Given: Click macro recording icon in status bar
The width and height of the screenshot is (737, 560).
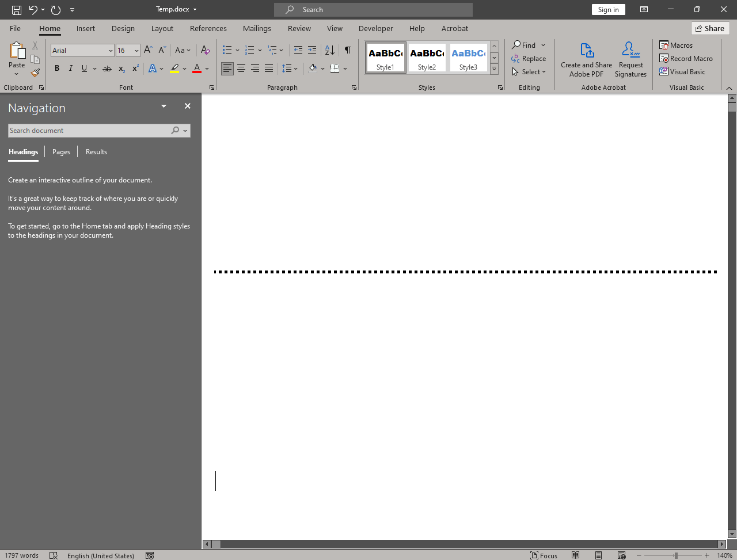Looking at the screenshot, I should 150,555.
